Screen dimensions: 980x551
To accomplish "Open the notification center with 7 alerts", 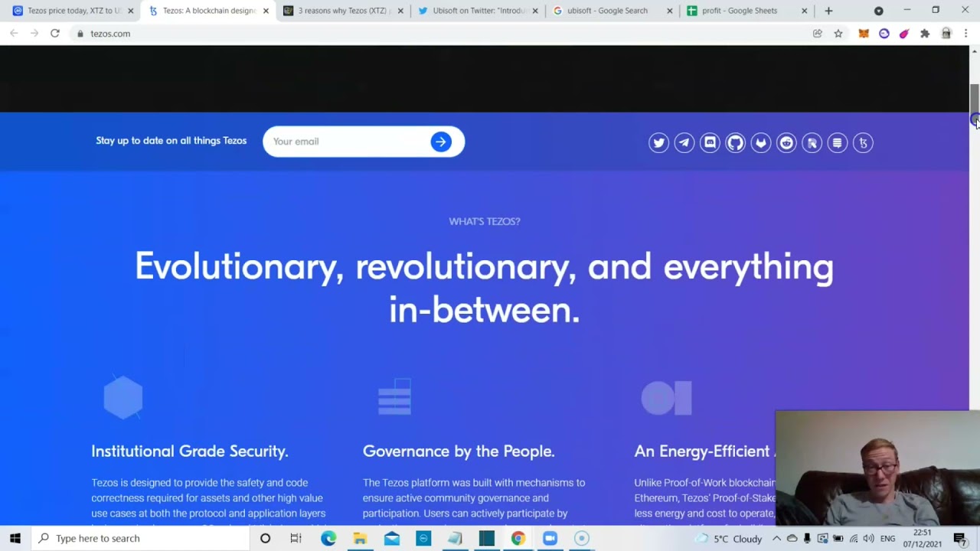I will [x=959, y=538].
